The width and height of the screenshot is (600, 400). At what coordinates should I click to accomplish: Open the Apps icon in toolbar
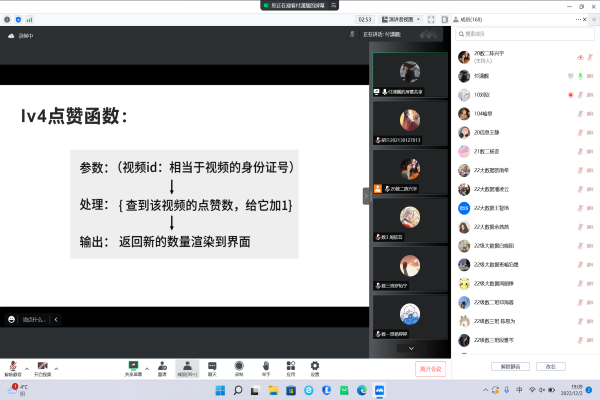point(289,366)
